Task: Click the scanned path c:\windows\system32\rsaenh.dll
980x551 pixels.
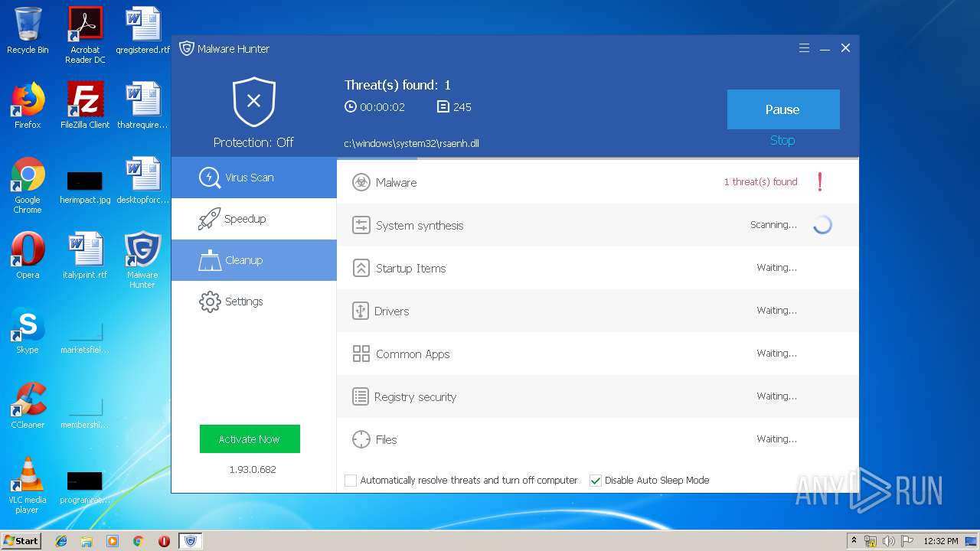Action: 412,143
